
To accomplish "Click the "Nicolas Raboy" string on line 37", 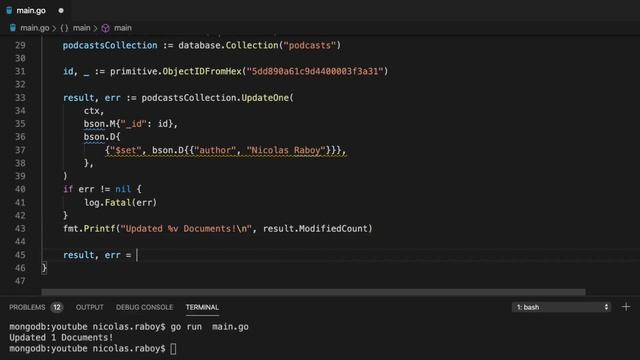I will (286, 151).
